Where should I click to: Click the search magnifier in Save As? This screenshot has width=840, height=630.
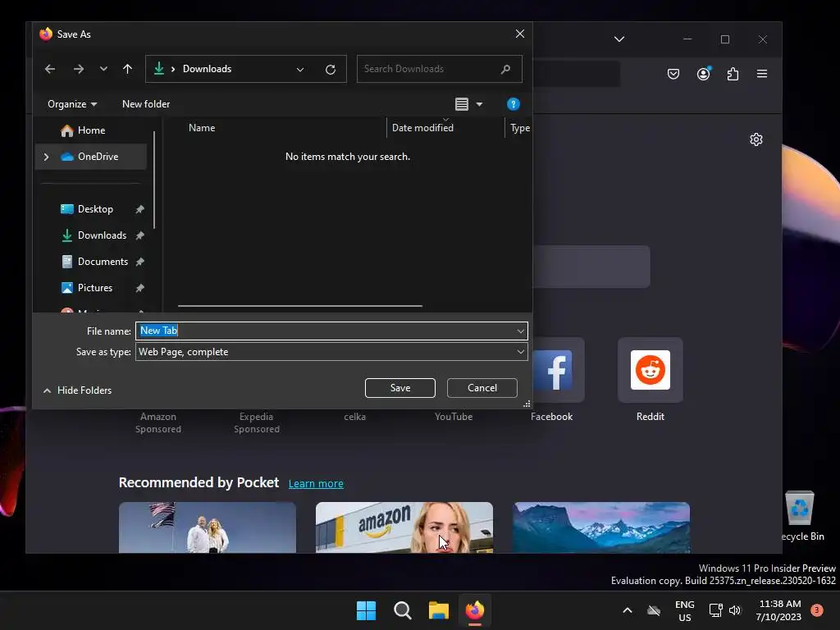point(505,69)
